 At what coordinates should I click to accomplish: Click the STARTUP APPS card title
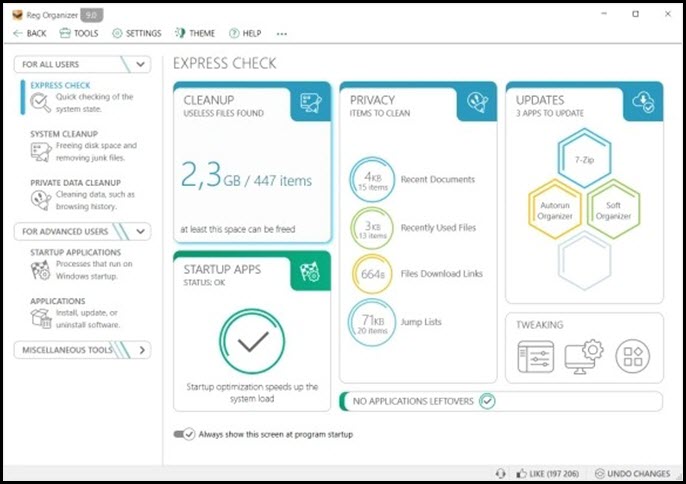[222, 270]
